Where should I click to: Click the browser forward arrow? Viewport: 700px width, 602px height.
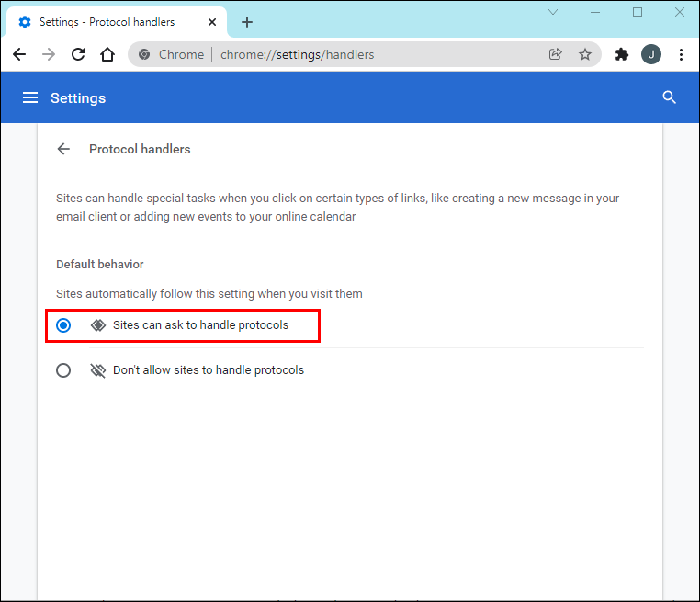coord(49,54)
